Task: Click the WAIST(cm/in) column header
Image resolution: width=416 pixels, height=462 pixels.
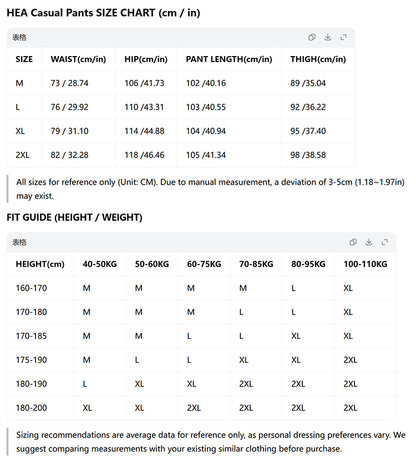Action: click(x=78, y=59)
